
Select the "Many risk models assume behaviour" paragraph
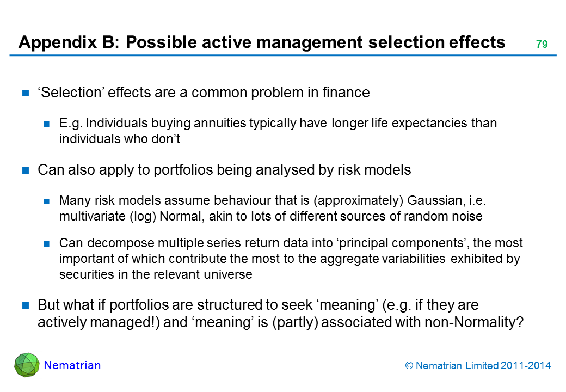272,208
